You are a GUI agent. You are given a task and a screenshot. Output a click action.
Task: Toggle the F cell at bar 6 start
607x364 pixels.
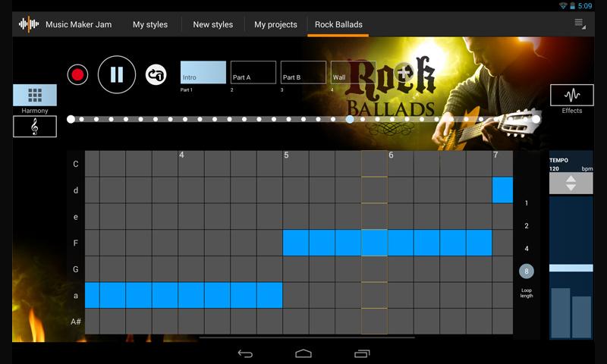(x=401, y=243)
